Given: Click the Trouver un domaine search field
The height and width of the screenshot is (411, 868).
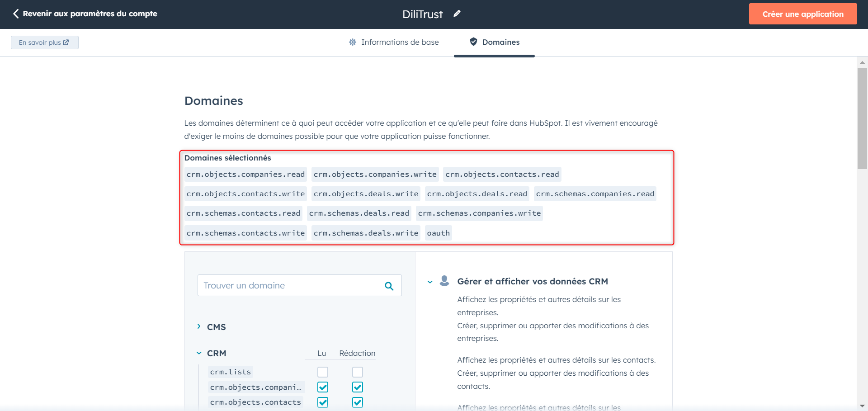Looking at the screenshot, I should pos(299,285).
